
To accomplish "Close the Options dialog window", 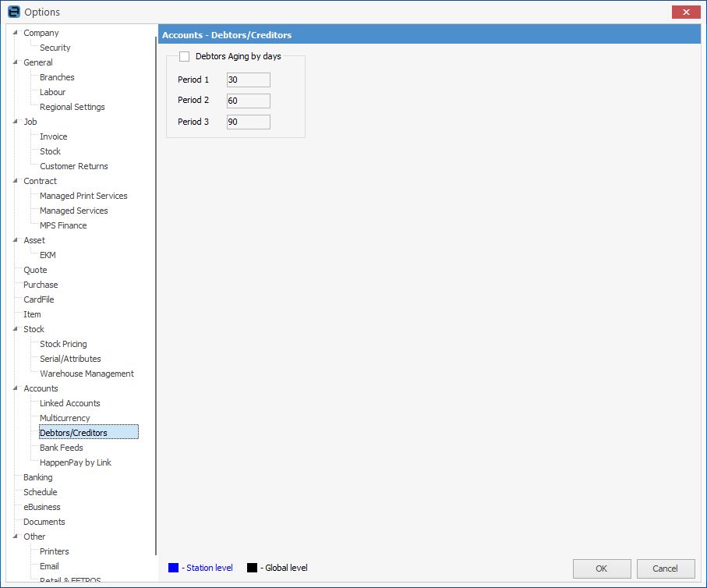I will (x=686, y=12).
